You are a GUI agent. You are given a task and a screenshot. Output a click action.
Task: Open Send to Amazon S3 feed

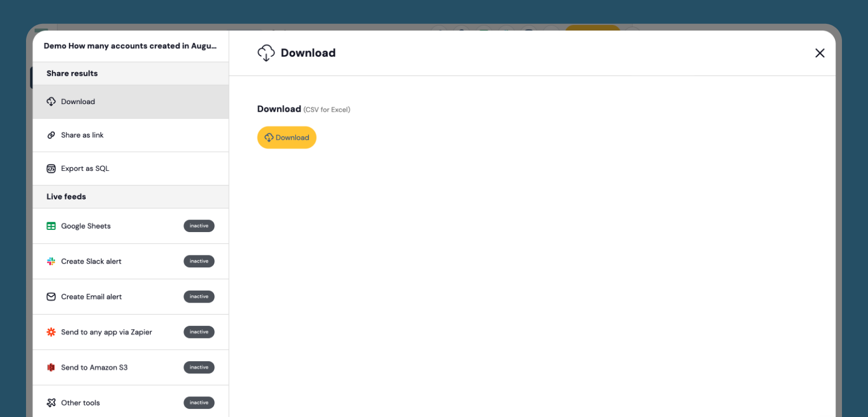click(131, 368)
